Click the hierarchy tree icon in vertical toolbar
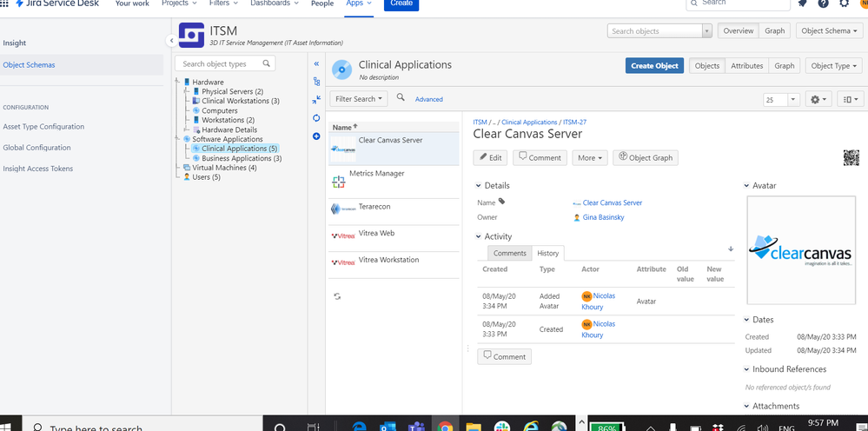This screenshot has height=431, width=868. click(x=316, y=82)
